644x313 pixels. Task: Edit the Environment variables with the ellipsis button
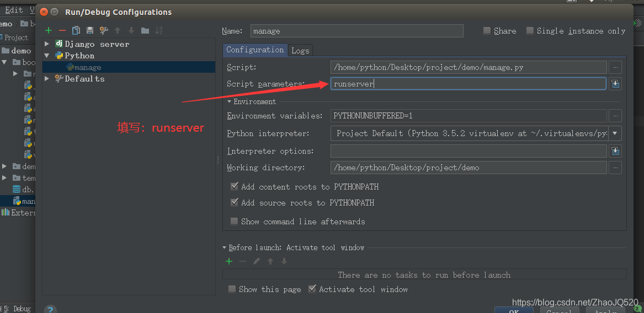[x=615, y=116]
